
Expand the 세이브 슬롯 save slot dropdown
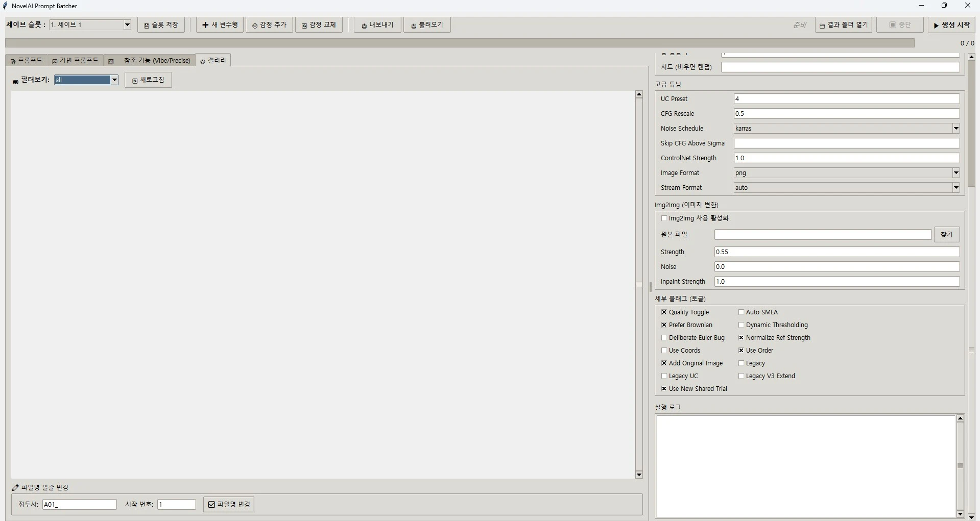pyautogui.click(x=127, y=24)
